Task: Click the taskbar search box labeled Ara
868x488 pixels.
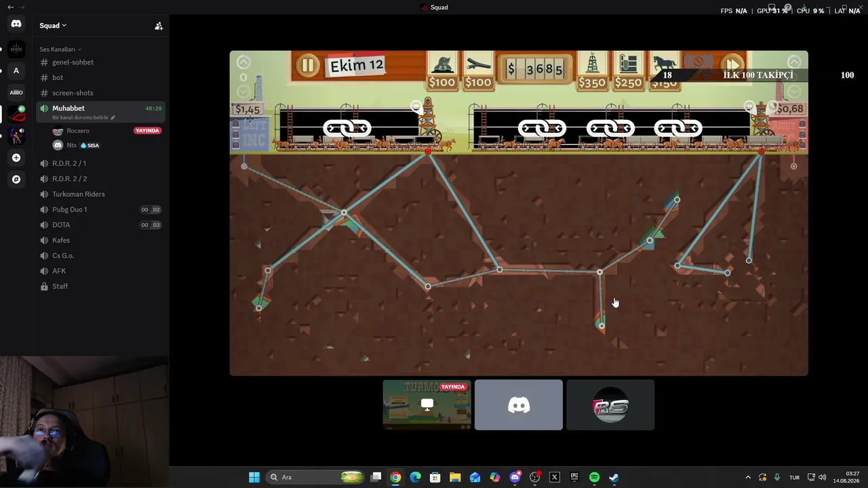Action: click(316, 477)
